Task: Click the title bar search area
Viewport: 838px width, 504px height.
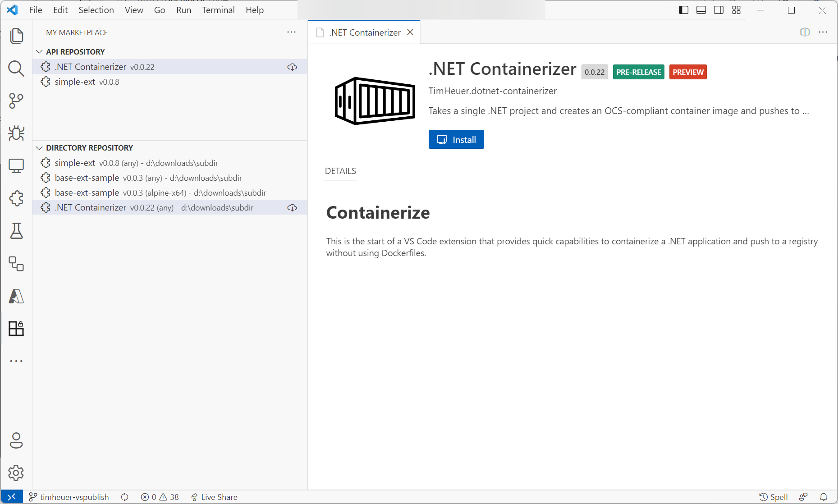Action: (x=421, y=10)
